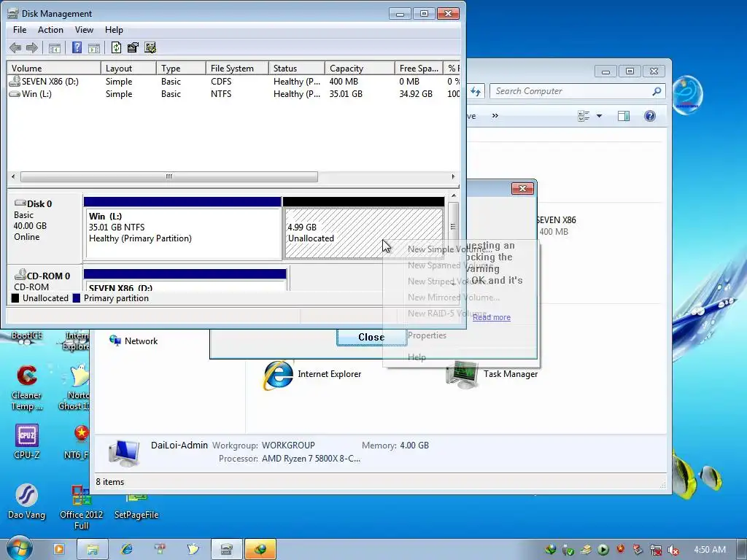747x560 pixels.
Task: Sort by the Capacity column header
Action: (x=359, y=68)
